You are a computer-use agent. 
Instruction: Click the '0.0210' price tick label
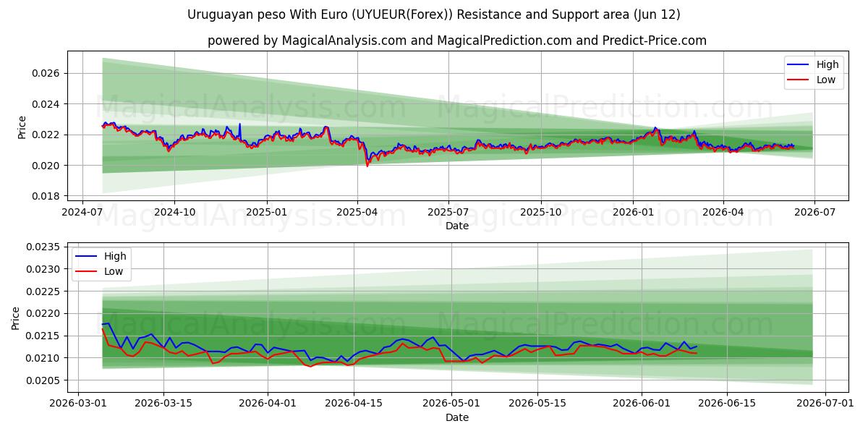pyautogui.click(x=43, y=358)
